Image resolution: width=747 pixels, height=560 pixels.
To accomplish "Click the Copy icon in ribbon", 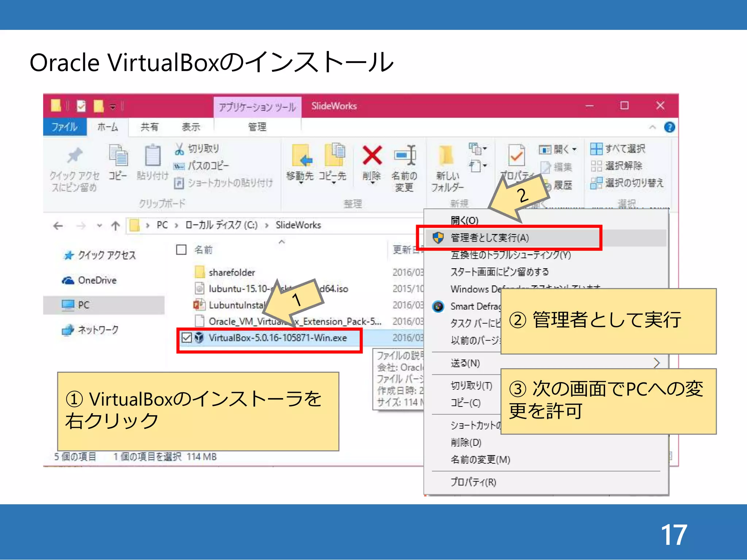I will (x=118, y=155).
